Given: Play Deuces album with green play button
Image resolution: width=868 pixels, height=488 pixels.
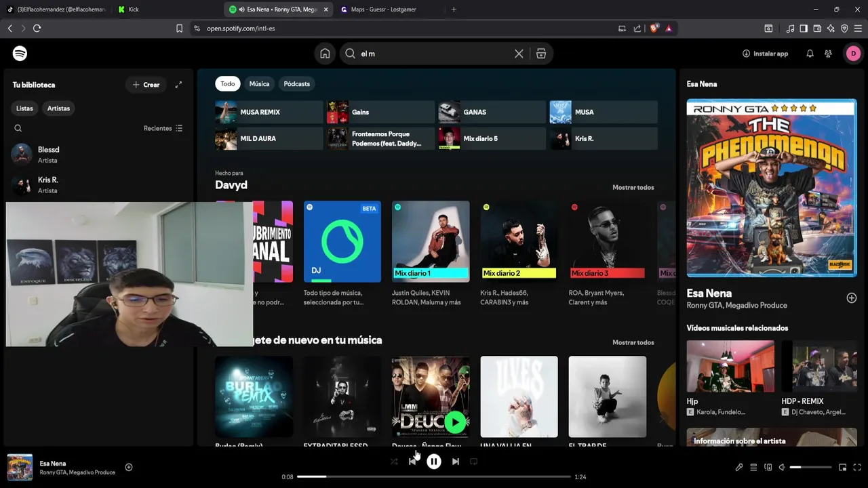Looking at the screenshot, I should [455, 423].
